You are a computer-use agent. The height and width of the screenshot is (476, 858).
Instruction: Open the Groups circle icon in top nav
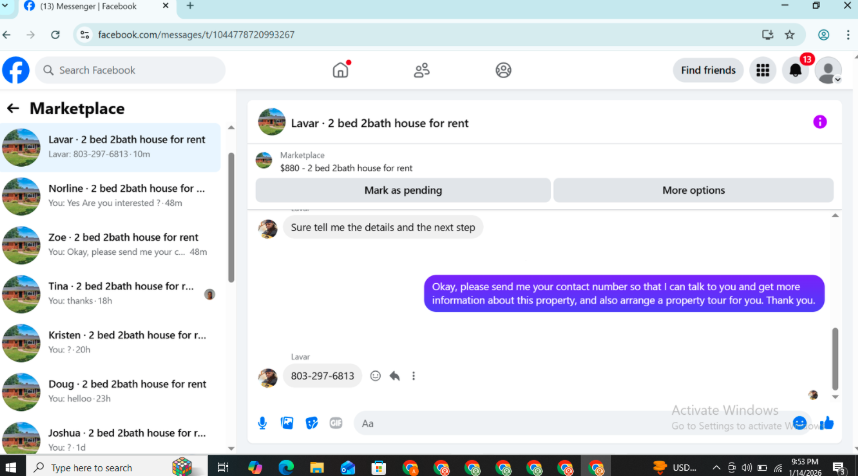point(503,70)
